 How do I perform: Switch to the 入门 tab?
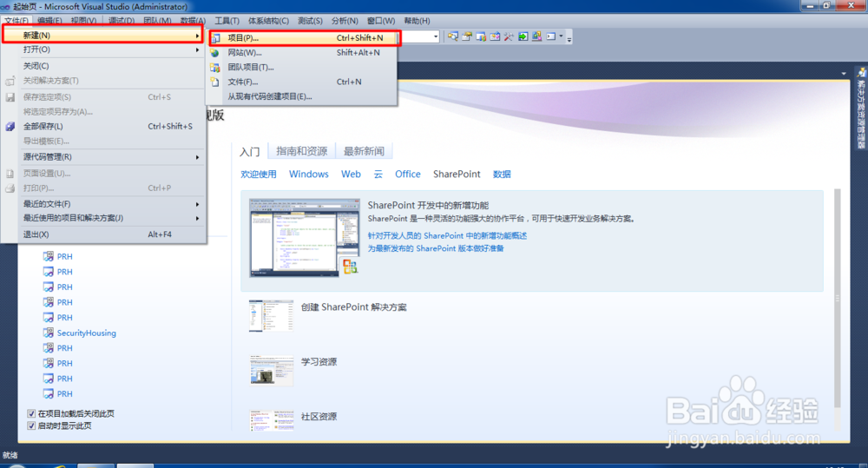(x=250, y=151)
